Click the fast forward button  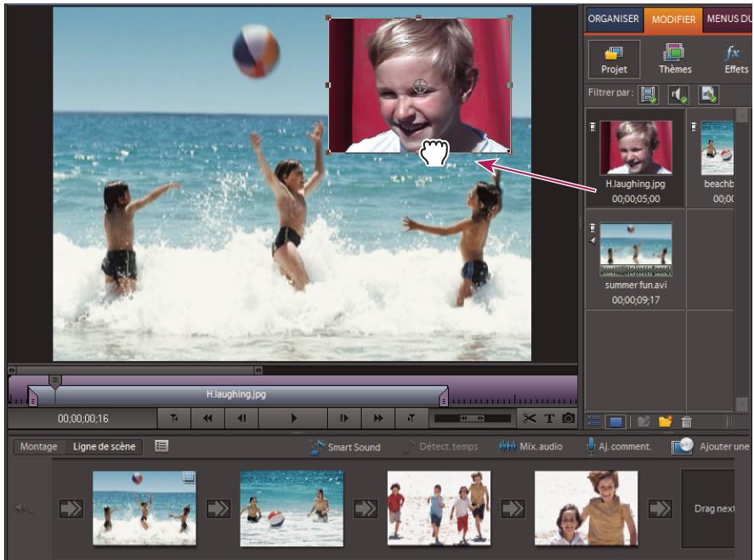378,418
